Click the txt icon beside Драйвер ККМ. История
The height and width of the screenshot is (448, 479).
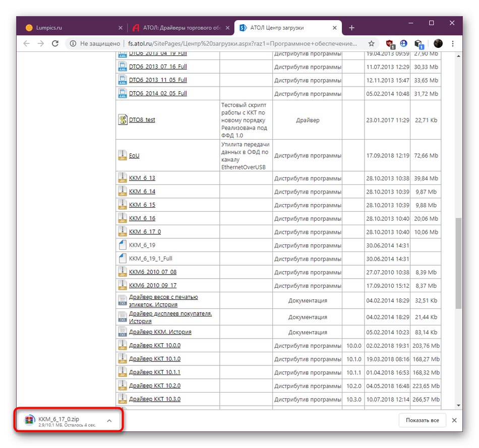click(123, 332)
